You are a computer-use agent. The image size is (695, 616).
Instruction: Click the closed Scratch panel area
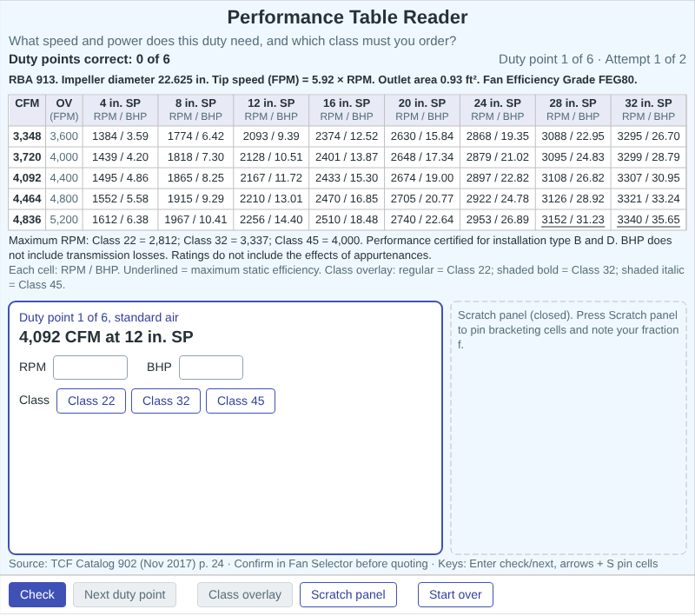coord(568,427)
